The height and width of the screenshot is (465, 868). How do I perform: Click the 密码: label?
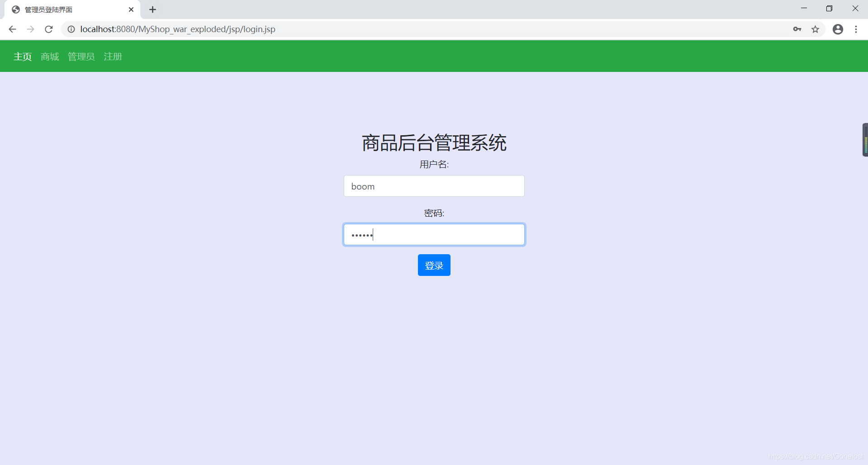[434, 213]
